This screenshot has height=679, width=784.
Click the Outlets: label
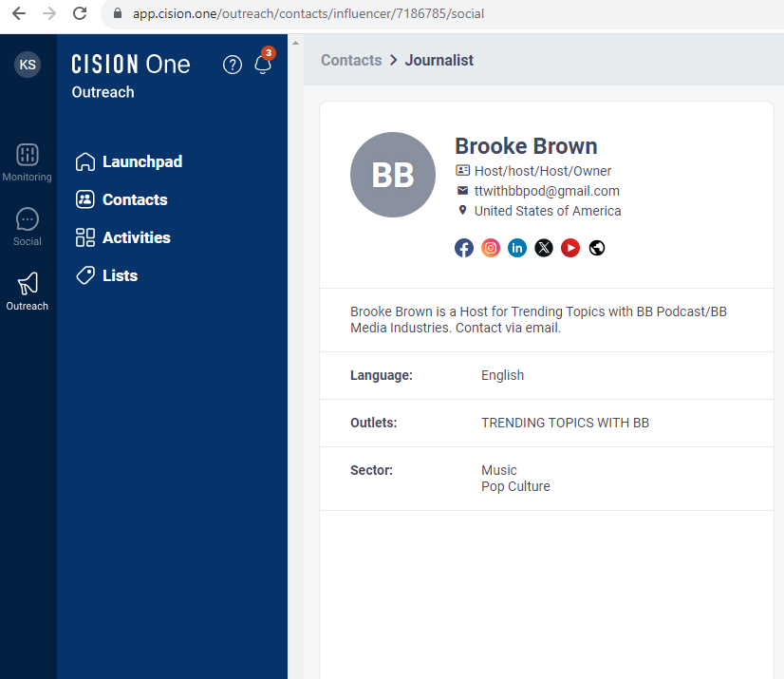coord(374,423)
